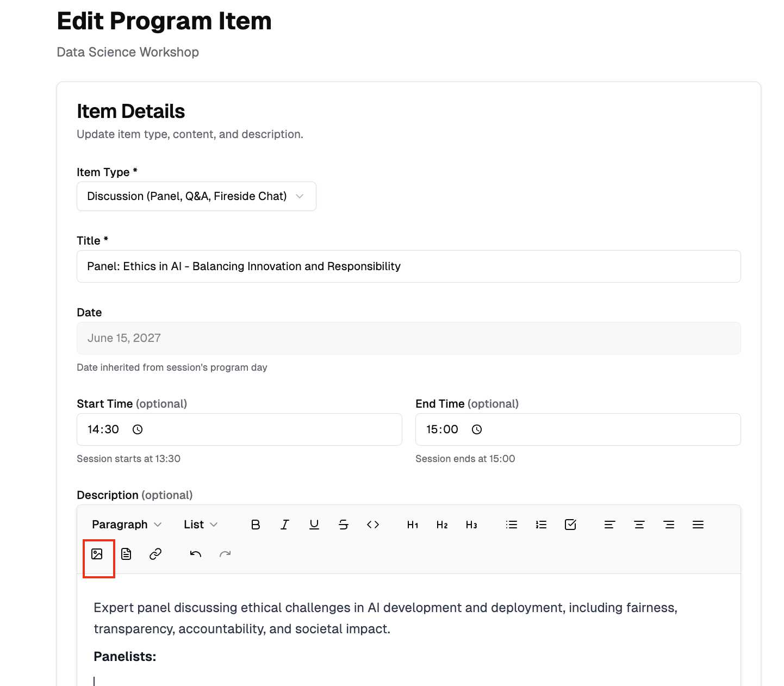Apply Heading 1 style
The width and height of the screenshot is (784, 686).
click(x=413, y=525)
